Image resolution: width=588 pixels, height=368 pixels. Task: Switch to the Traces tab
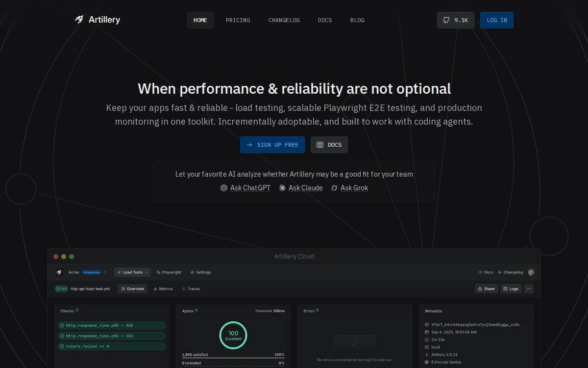point(191,289)
